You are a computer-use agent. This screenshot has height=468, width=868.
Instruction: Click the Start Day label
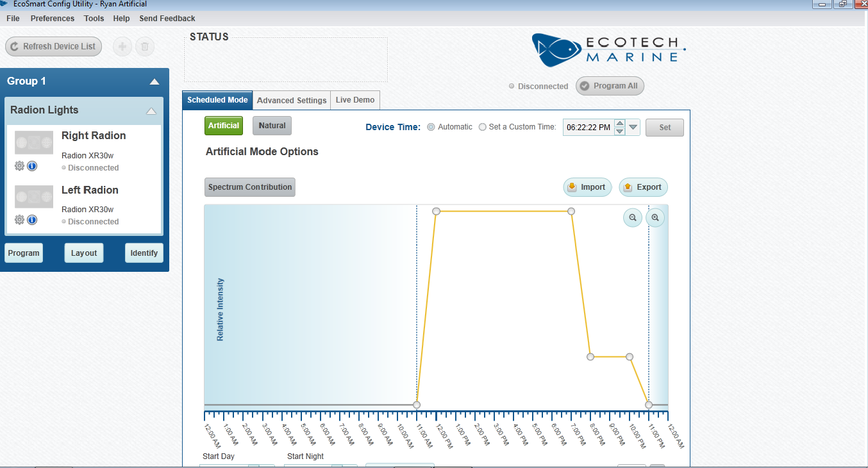click(219, 456)
